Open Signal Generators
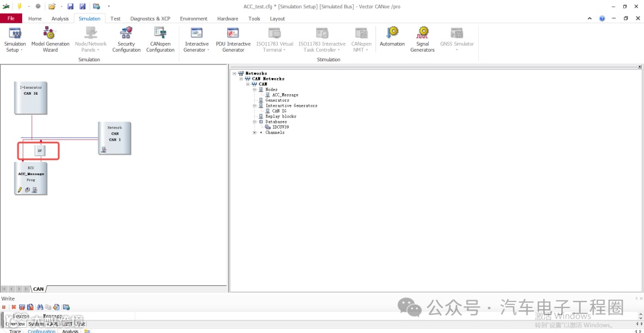Viewport: 644px width, 333px height. tap(422, 40)
